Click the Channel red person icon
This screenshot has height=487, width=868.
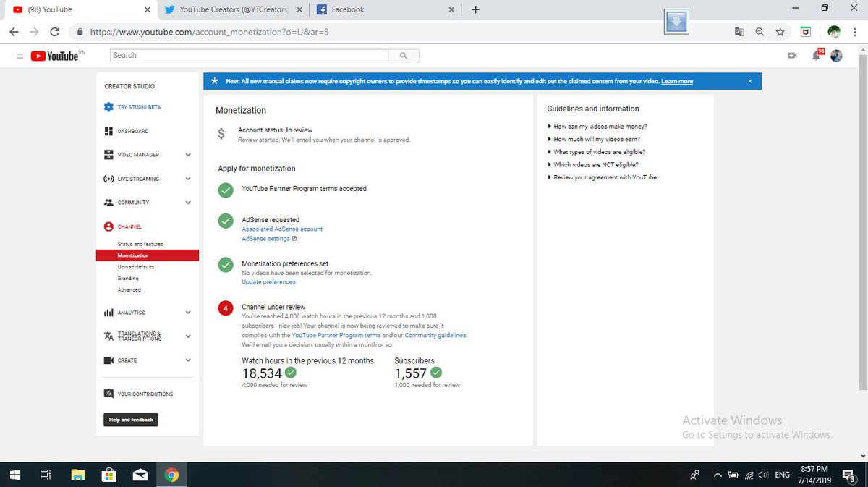click(109, 226)
